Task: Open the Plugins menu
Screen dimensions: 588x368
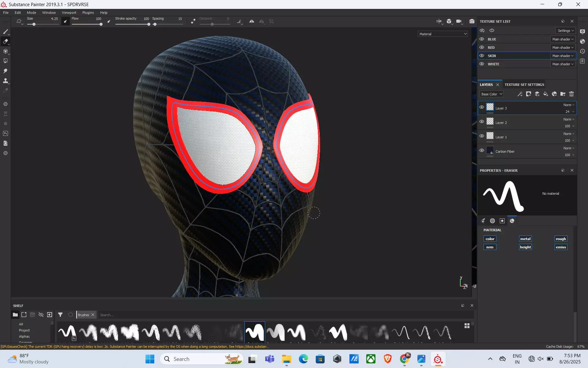Action: tap(88, 13)
